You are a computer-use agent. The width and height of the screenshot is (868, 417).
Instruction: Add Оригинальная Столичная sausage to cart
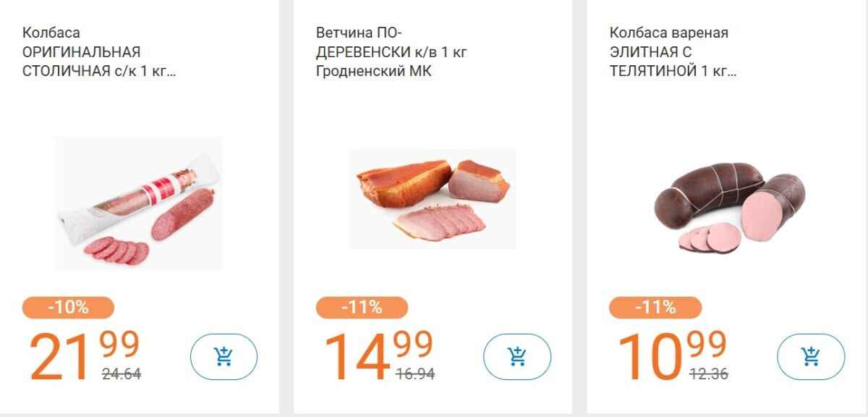point(224,356)
